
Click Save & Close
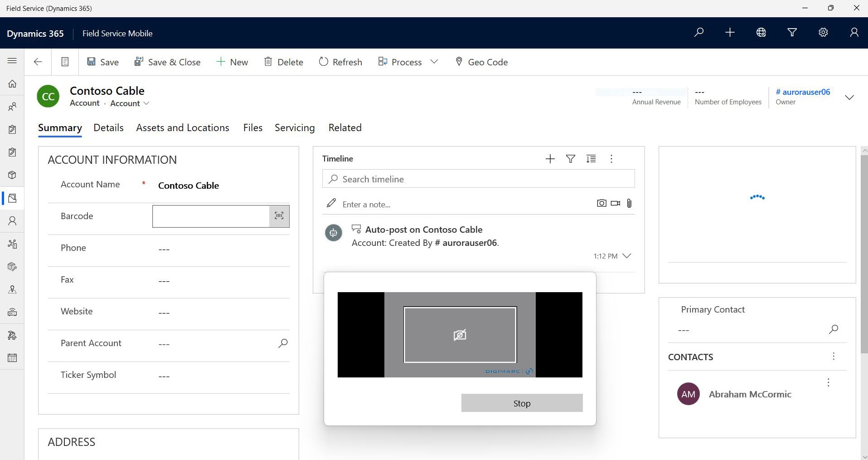click(167, 62)
